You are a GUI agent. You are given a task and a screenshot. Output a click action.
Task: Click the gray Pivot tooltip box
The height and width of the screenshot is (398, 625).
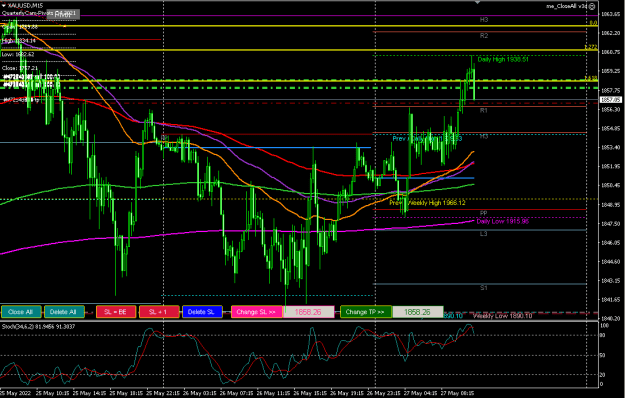tap(63, 14)
